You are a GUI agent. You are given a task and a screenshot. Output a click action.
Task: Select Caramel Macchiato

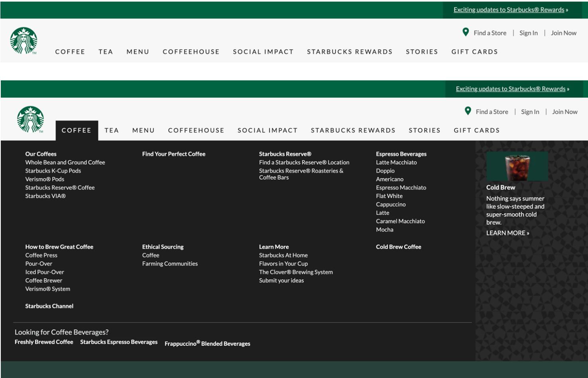(x=400, y=221)
